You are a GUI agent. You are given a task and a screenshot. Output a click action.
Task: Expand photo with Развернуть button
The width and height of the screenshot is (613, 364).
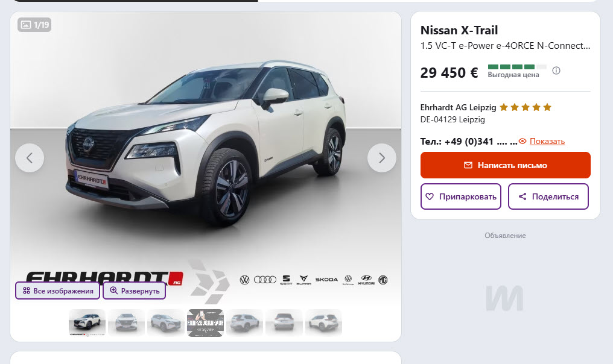134,291
